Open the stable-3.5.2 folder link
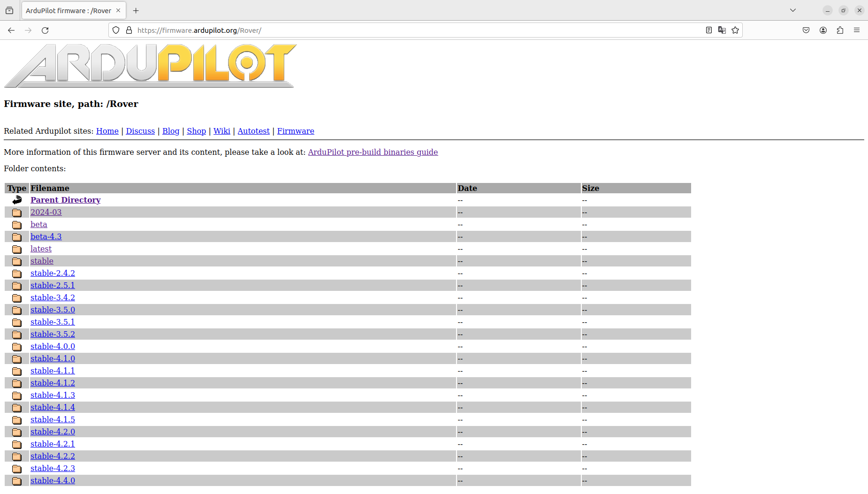Screen dimensions: 868x494 [53, 334]
